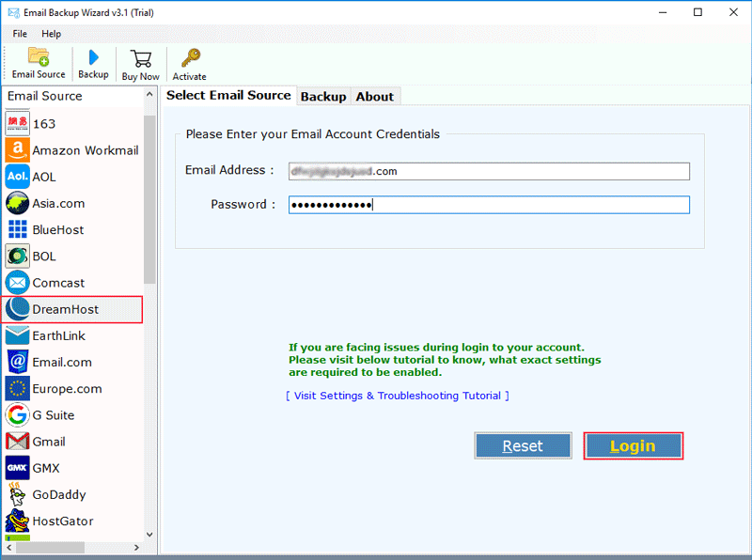Viewport: 752px width, 560px height.
Task: Select the Comcast envelope icon
Action: 17,283
